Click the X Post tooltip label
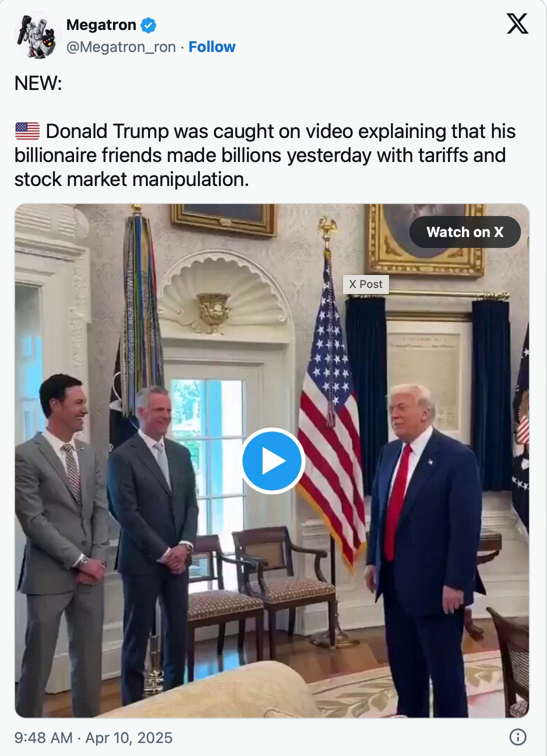547x756 pixels. (365, 284)
